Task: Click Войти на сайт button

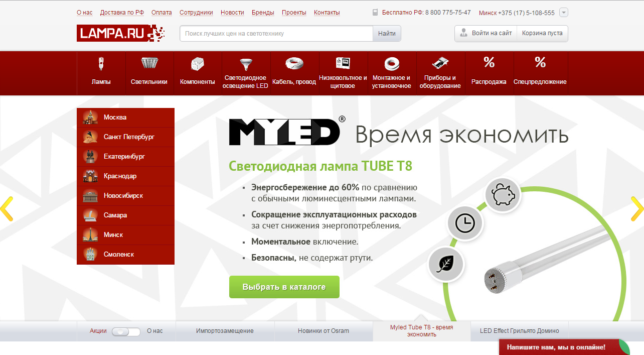Action: (x=486, y=33)
